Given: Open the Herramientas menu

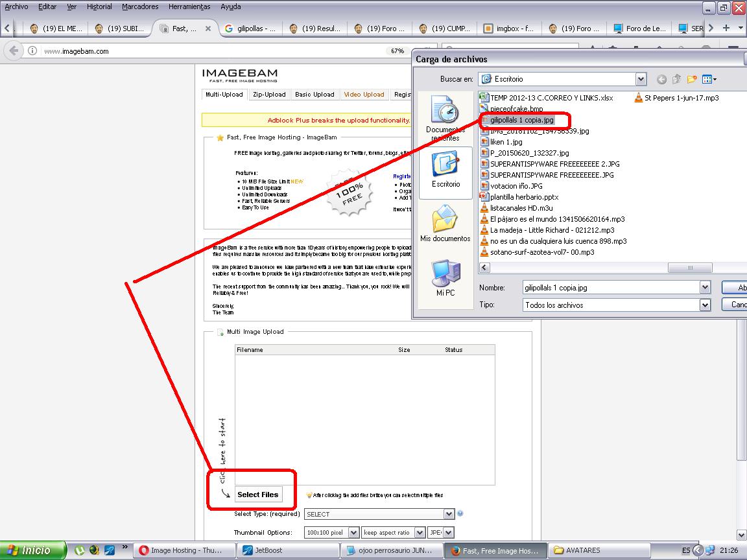Looking at the screenshot, I should pos(189,6).
